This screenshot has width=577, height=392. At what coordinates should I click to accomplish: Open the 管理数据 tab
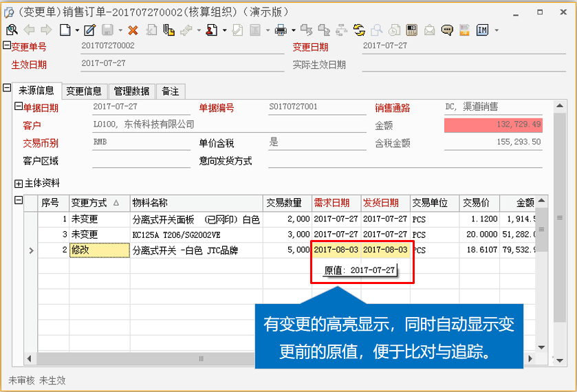[x=131, y=91]
